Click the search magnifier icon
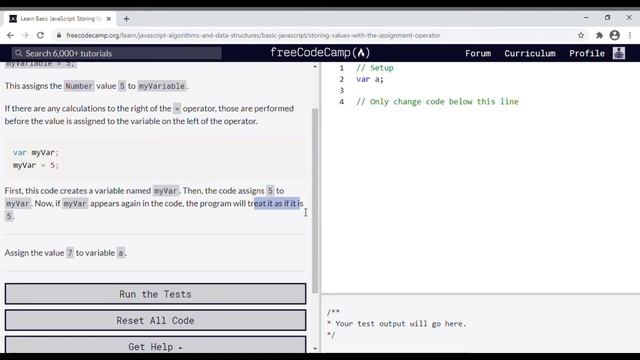Screen dimensions: 640x360 (x=18, y=53)
